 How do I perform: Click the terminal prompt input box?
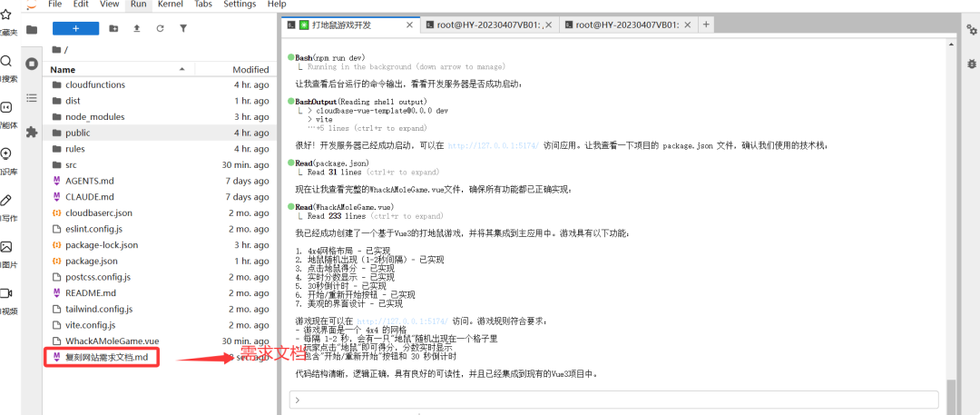[x=613, y=400]
